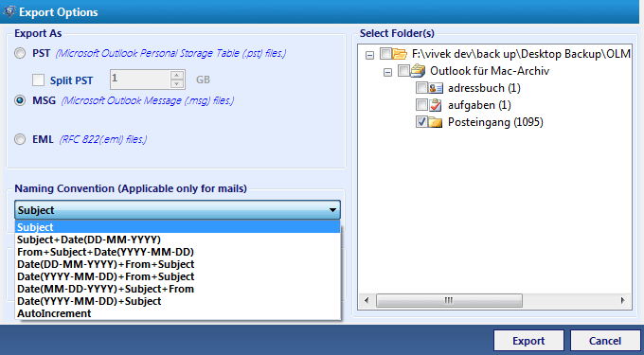Image resolution: width=644 pixels, height=355 pixels.
Task: Open the Naming Convention dropdown arrow
Action: coord(332,210)
